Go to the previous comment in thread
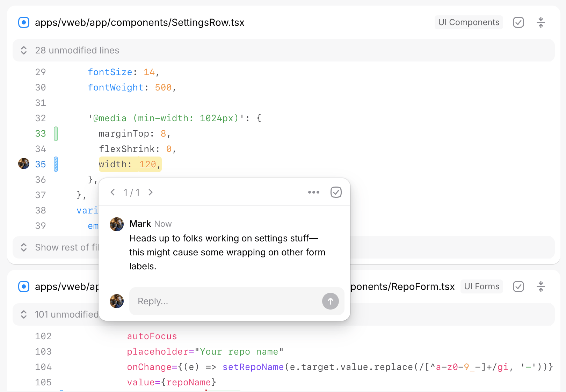566x392 pixels. point(113,192)
